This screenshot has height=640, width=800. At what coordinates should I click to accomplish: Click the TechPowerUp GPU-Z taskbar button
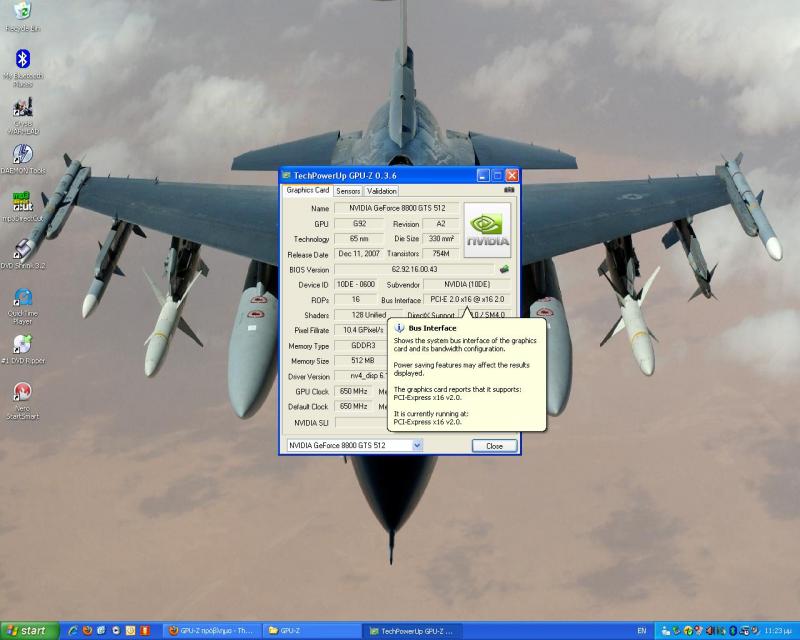(x=412, y=631)
